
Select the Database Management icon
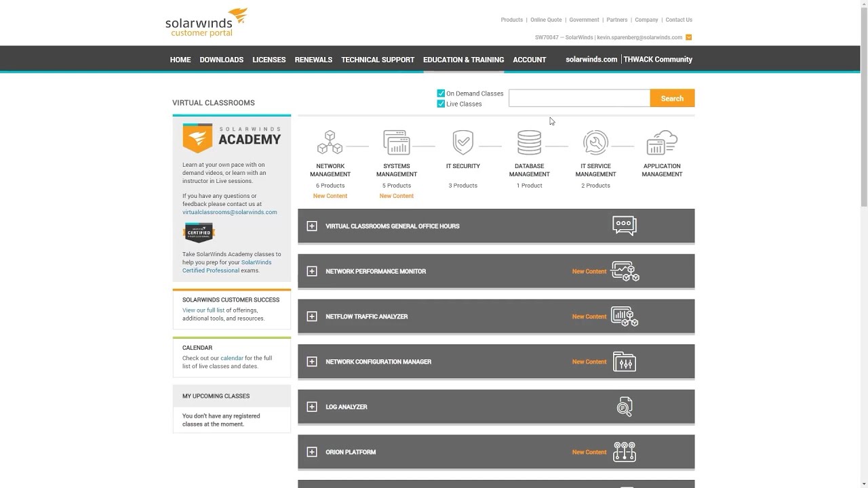(x=529, y=142)
